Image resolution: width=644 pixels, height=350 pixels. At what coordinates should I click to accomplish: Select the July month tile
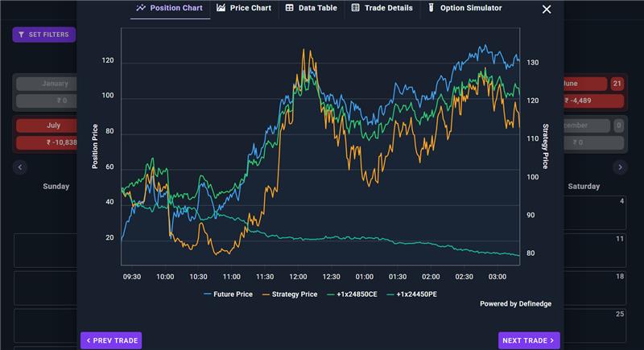[47, 126]
